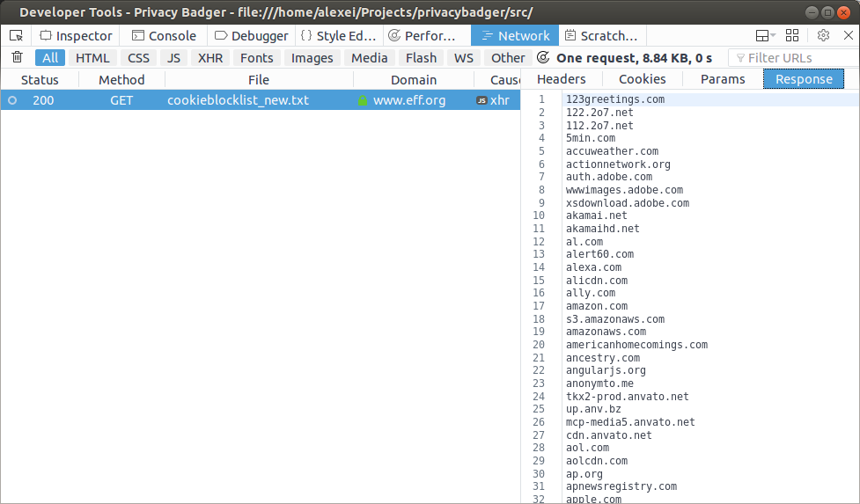The height and width of the screenshot is (504, 860).
Task: Open the Debugger tab
Action: [x=251, y=35]
